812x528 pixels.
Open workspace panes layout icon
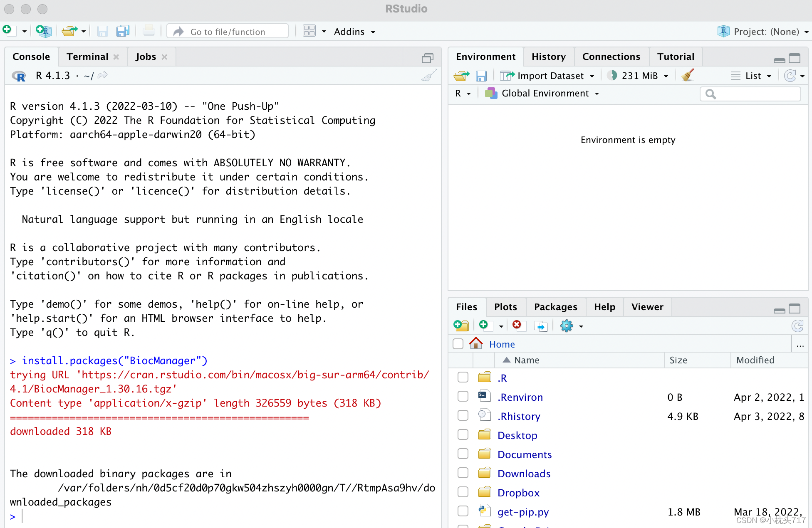[309, 31]
